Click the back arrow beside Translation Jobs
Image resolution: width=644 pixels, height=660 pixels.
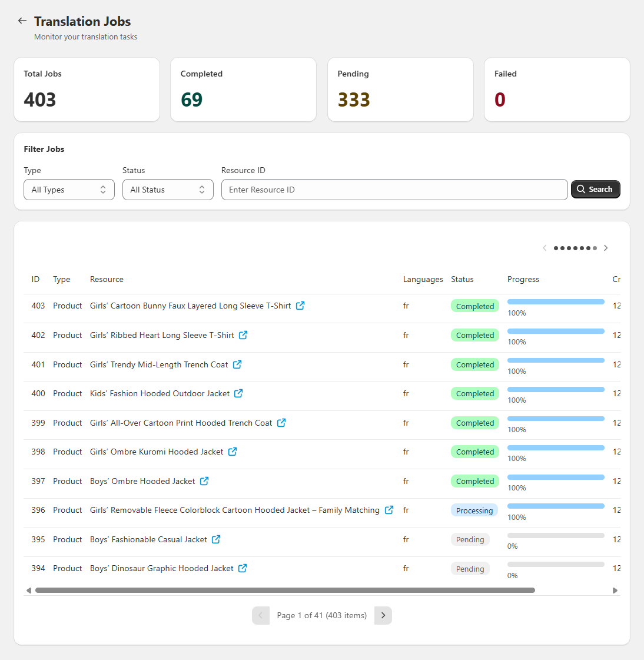click(22, 21)
